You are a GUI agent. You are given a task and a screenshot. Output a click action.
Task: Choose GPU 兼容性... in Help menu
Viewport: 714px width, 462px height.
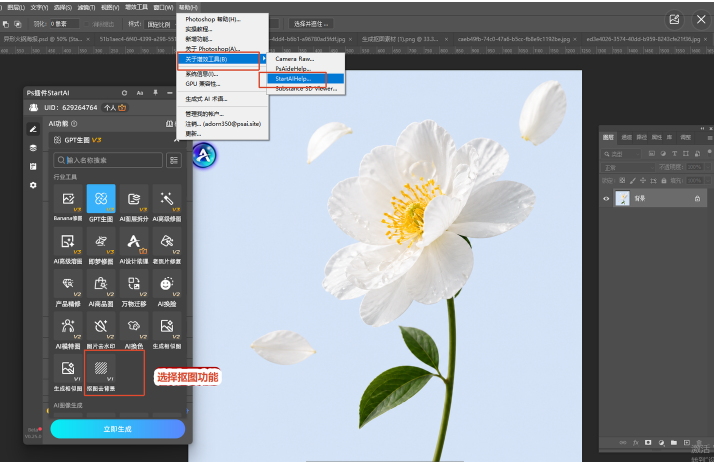click(x=222, y=84)
